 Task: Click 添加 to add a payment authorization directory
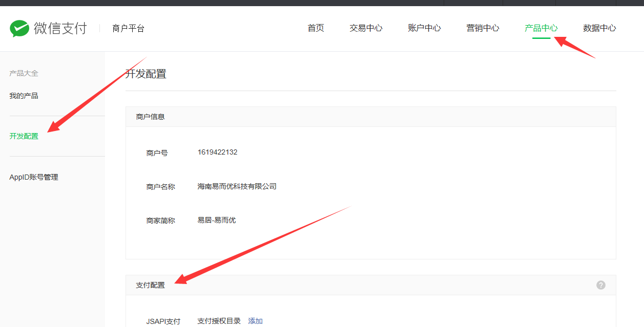pos(255,320)
